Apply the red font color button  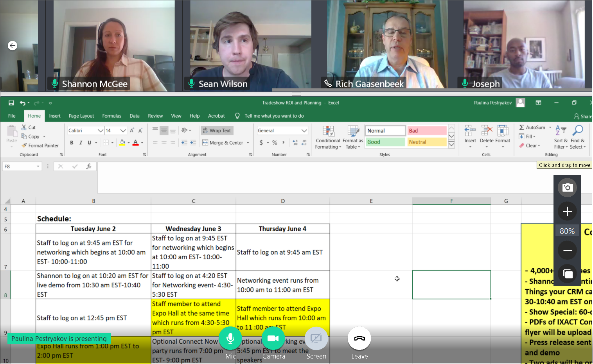click(x=135, y=143)
